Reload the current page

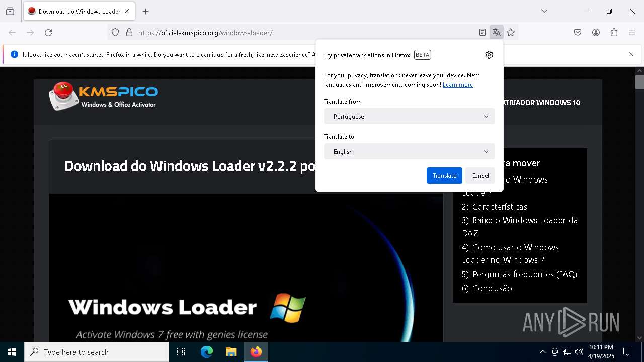click(x=48, y=33)
